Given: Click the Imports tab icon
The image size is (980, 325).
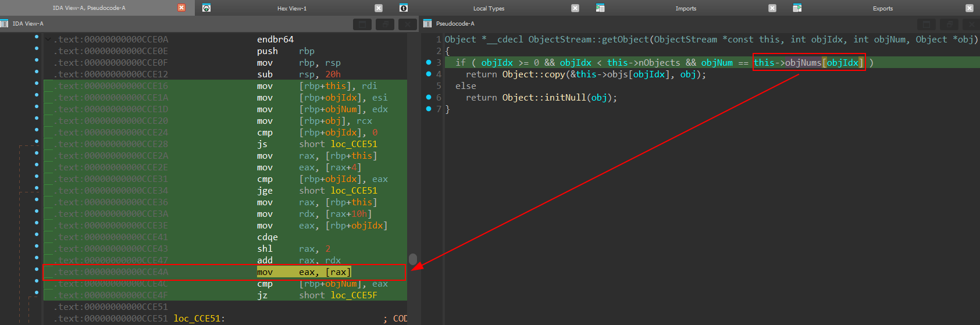Looking at the screenshot, I should pos(600,8).
